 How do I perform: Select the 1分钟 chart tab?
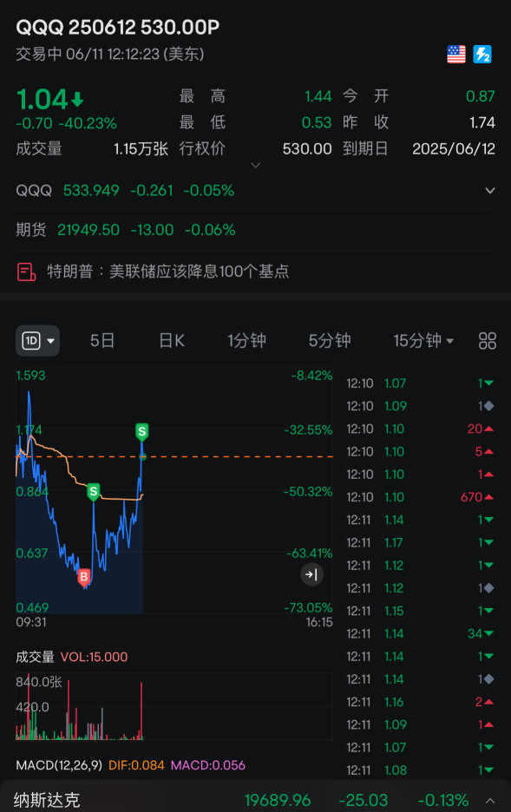(x=247, y=341)
